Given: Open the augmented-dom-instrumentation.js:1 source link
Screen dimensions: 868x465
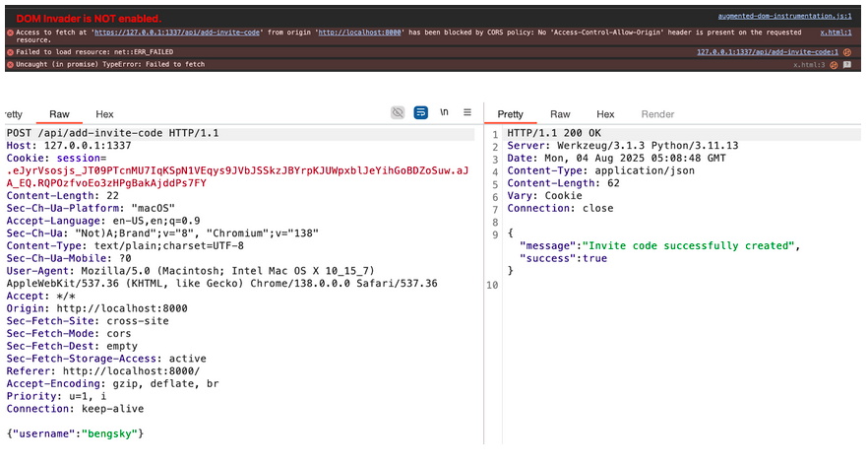Looking at the screenshot, I should (784, 18).
